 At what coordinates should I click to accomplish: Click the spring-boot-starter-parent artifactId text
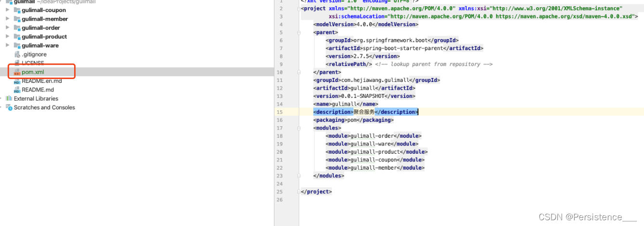[403, 48]
